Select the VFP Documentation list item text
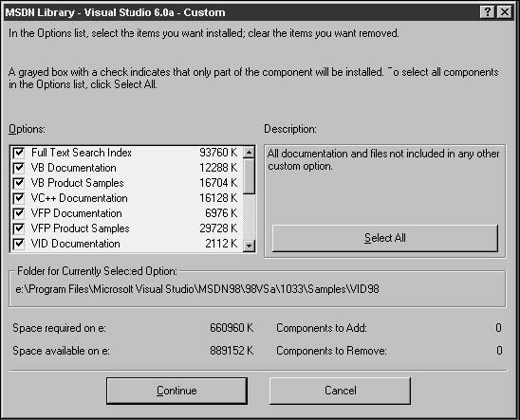 pos(77,213)
